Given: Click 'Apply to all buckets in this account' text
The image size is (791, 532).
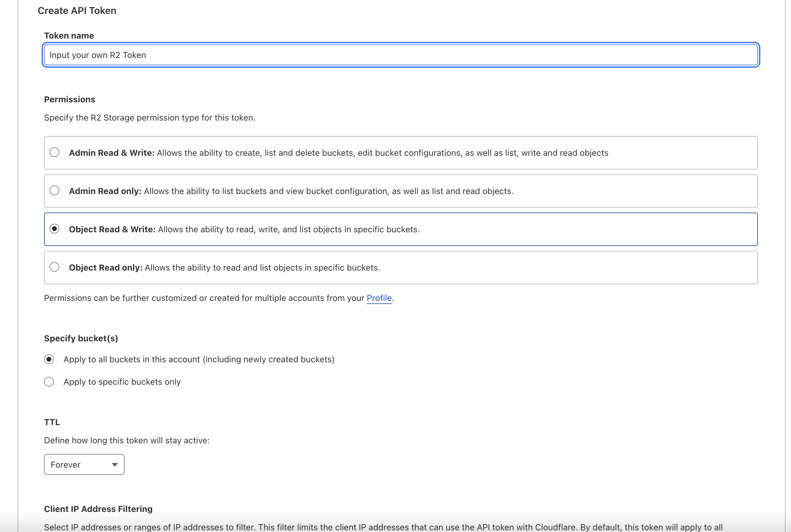Looking at the screenshot, I should [199, 360].
